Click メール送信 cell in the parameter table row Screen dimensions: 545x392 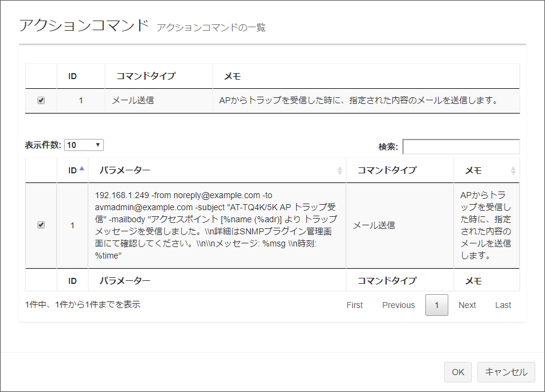(x=374, y=225)
